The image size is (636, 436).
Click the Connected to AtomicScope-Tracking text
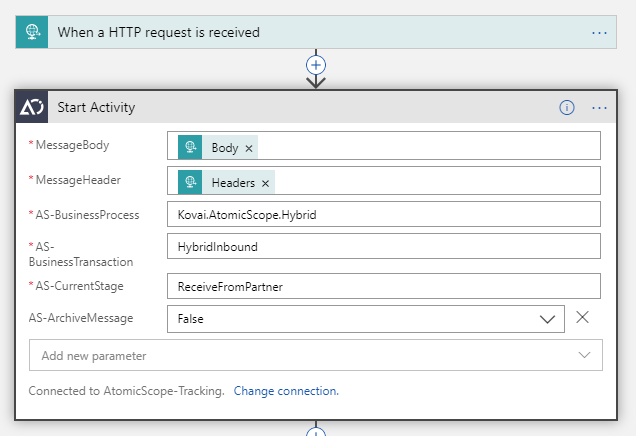pyautogui.click(x=127, y=391)
